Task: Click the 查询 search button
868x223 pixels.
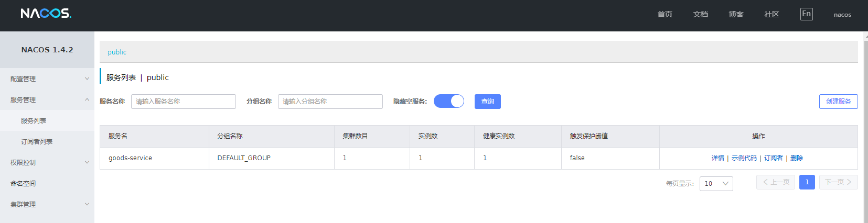Action: [488, 102]
